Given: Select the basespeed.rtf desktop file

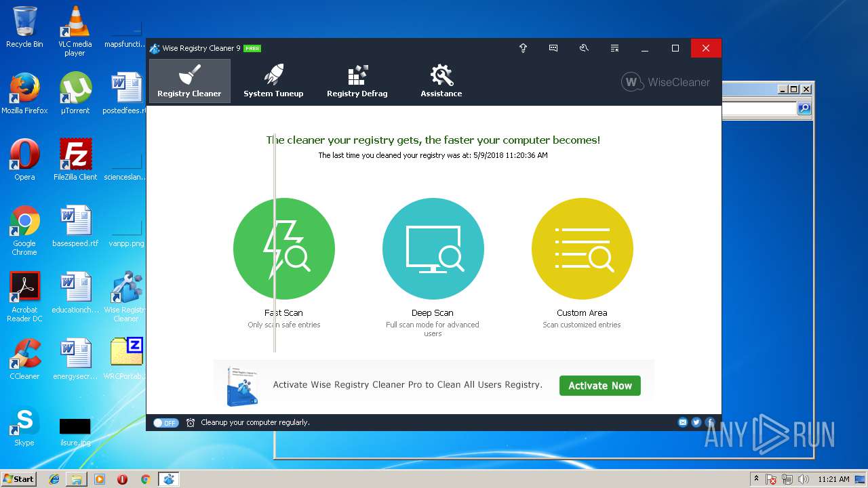Looking at the screenshot, I should click(75, 226).
